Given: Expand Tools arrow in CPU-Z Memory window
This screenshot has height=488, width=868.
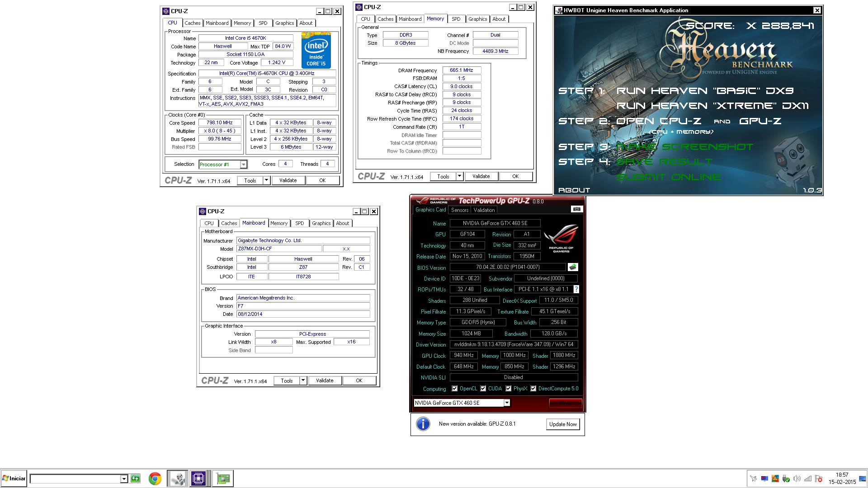Looking at the screenshot, I should click(x=459, y=176).
